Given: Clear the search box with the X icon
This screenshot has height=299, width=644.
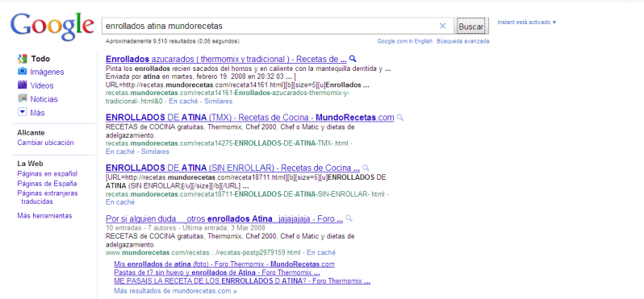Looking at the screenshot, I should pyautogui.click(x=442, y=26).
